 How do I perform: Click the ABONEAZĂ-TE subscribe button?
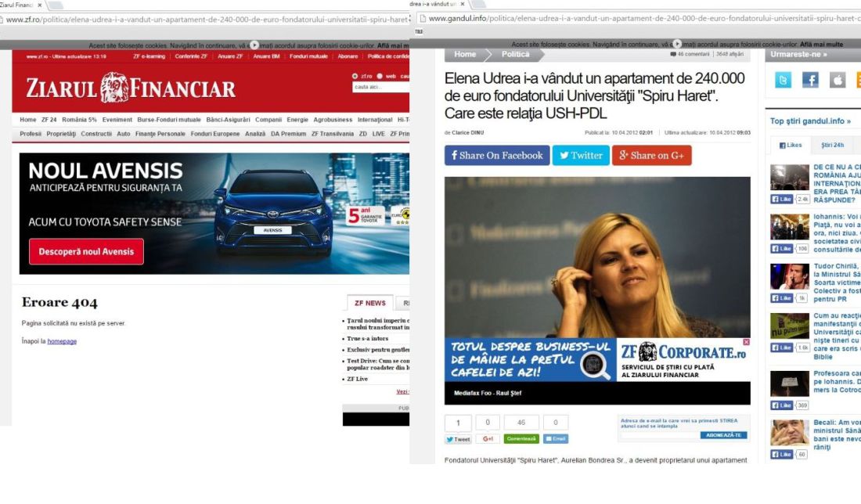click(x=724, y=435)
